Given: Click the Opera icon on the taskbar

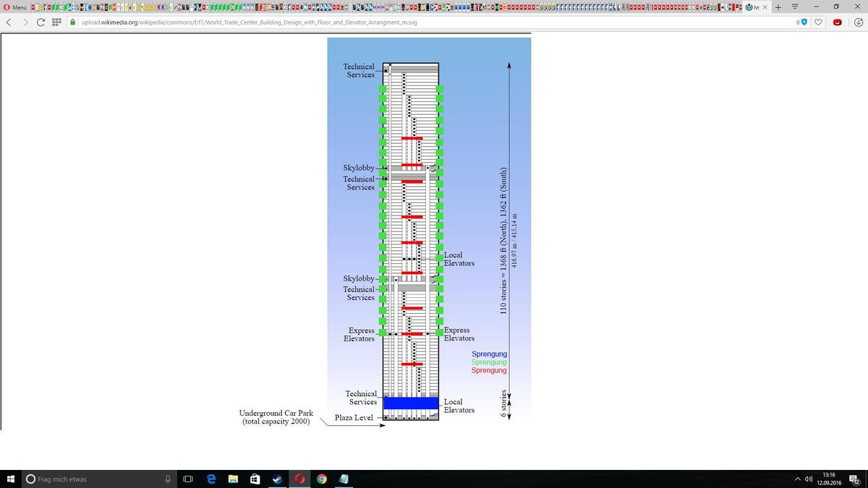Looking at the screenshot, I should (299, 479).
